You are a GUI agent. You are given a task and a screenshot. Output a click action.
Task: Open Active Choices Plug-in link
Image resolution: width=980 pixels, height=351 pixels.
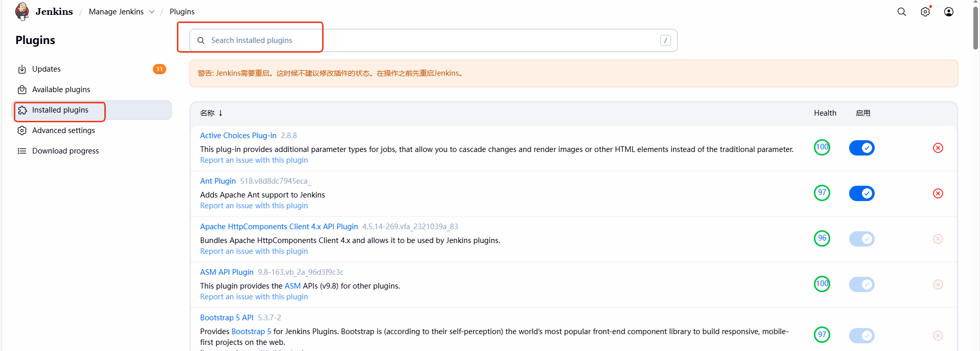238,136
